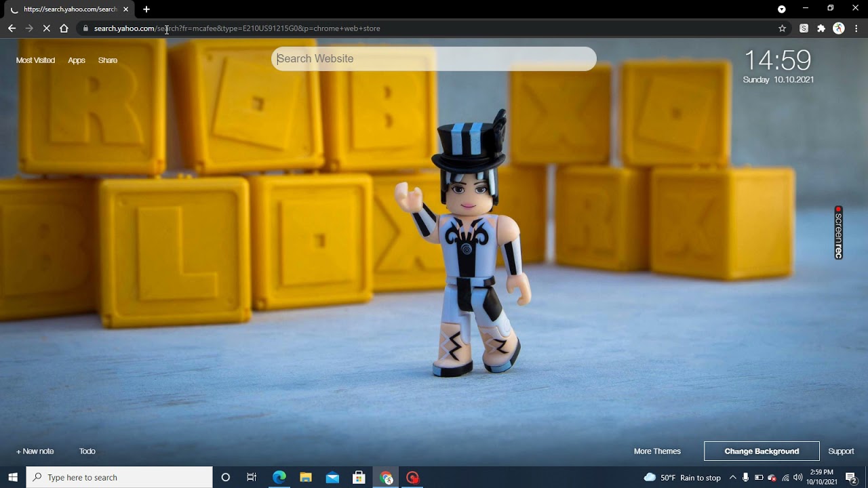This screenshot has height=488, width=868.
Task: Stop loading the page with the X button
Action: coord(46,28)
